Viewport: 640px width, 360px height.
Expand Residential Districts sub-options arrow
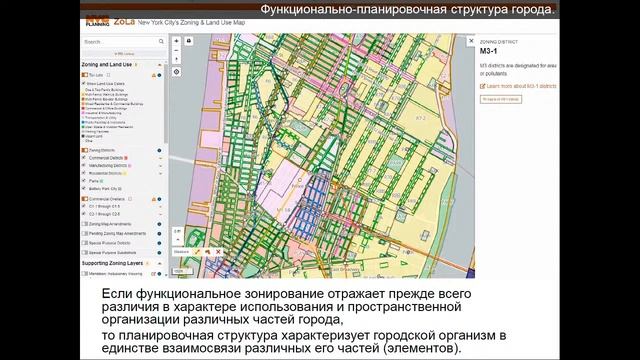coord(160,173)
